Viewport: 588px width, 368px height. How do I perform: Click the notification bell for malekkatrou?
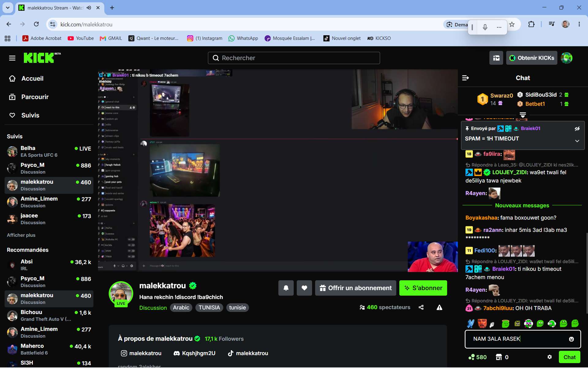click(x=286, y=288)
